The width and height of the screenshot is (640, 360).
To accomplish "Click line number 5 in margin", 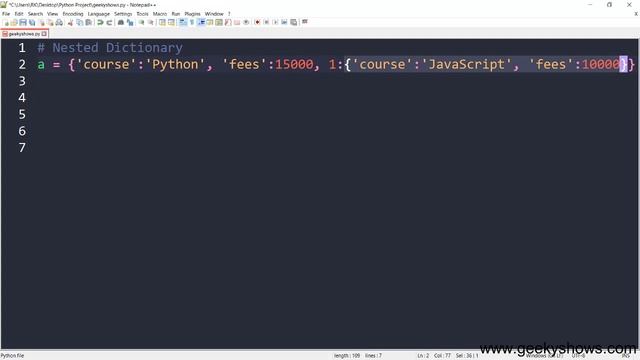I will click(x=22, y=114).
